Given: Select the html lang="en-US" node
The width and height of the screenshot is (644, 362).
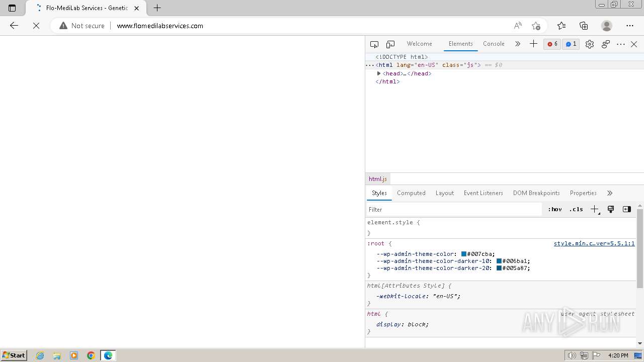Looking at the screenshot, I should point(428,65).
